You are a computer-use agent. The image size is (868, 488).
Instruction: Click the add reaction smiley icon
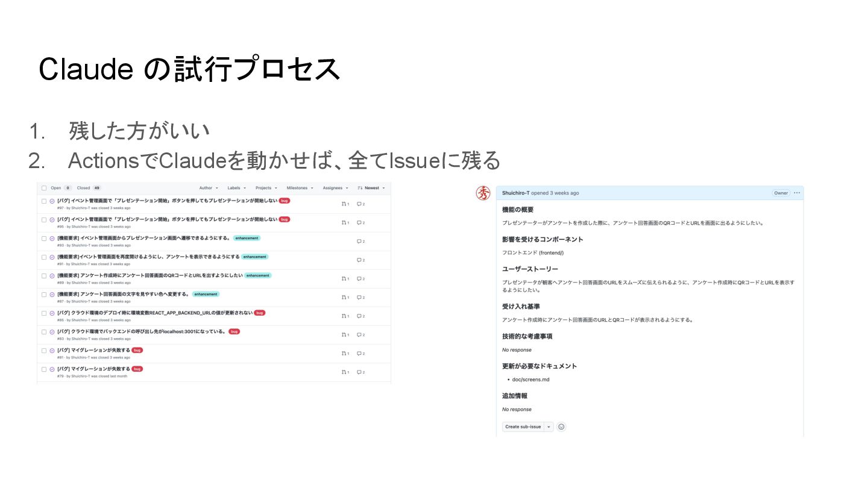pos(561,427)
